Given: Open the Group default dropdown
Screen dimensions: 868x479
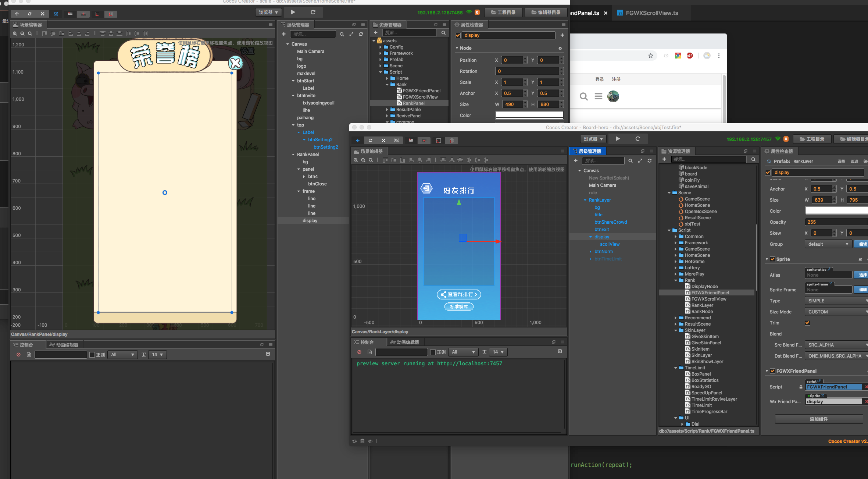Looking at the screenshot, I should coord(828,244).
